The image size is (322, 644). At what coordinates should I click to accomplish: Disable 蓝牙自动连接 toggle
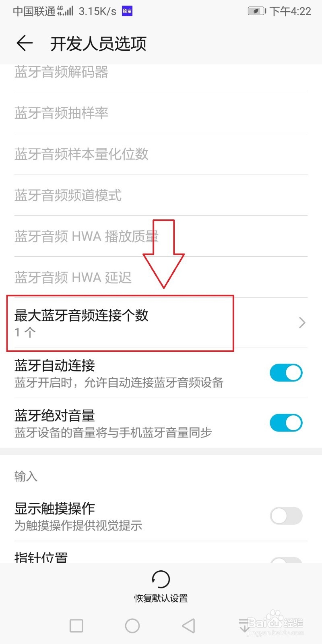click(x=286, y=373)
